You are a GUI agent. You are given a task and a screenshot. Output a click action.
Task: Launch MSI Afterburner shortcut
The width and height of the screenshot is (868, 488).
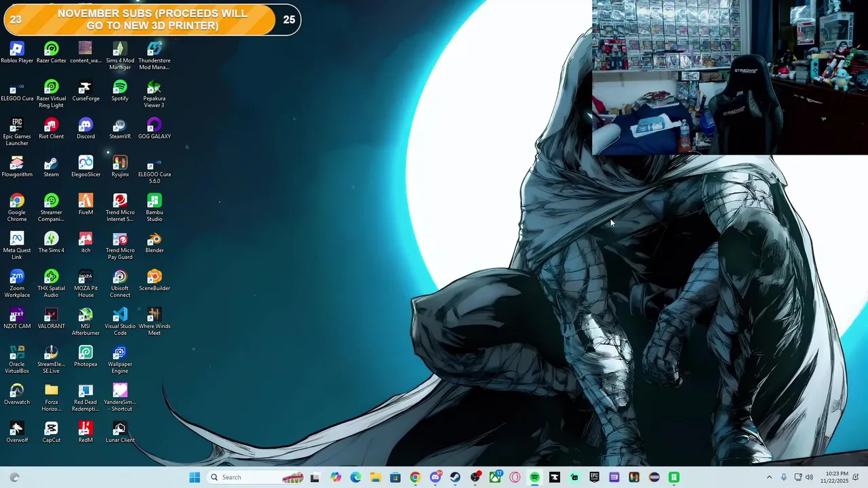point(85,322)
